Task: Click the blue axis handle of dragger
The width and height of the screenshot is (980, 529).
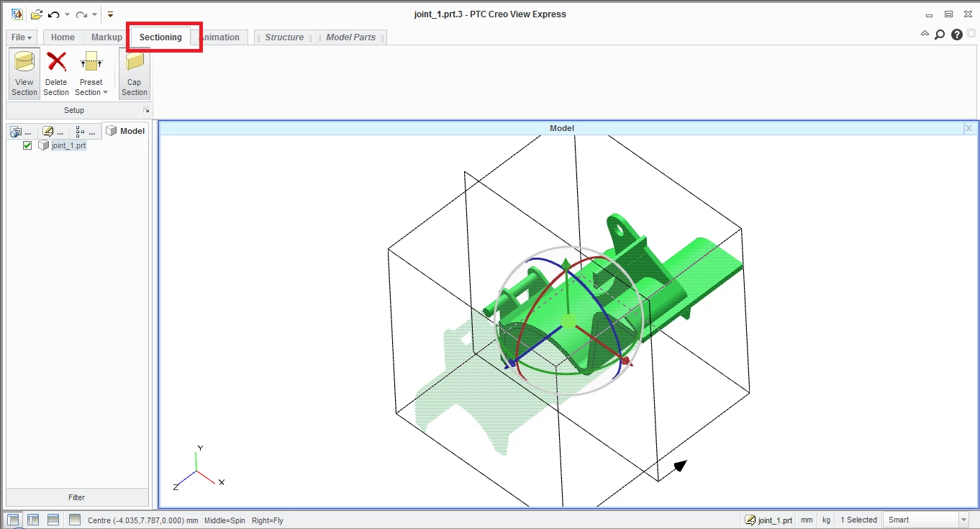Action: (x=512, y=363)
